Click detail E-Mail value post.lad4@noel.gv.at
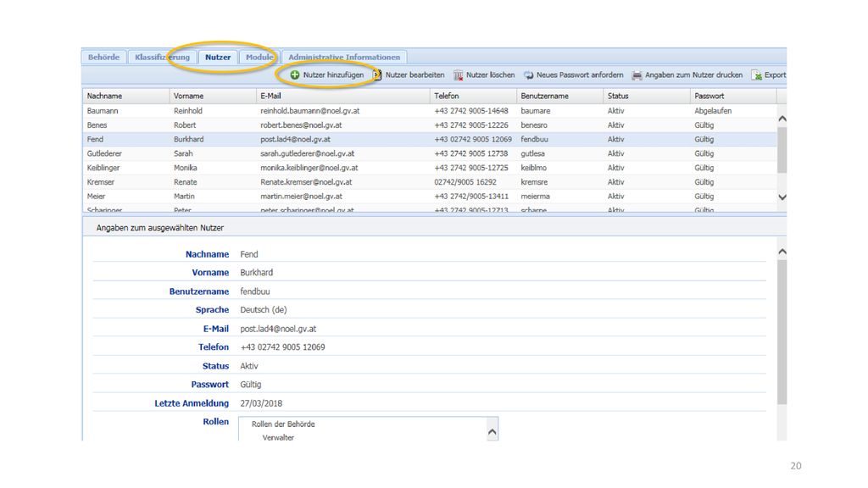 tap(278, 329)
